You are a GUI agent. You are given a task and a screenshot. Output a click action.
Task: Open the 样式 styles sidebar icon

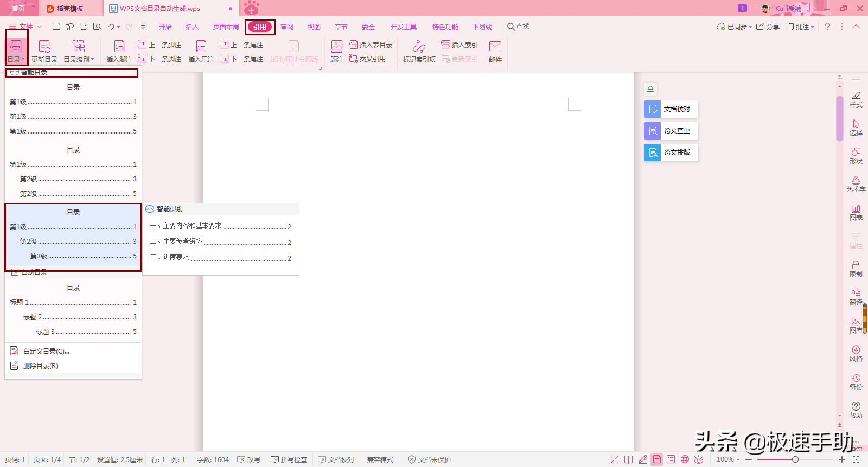pyautogui.click(x=856, y=99)
